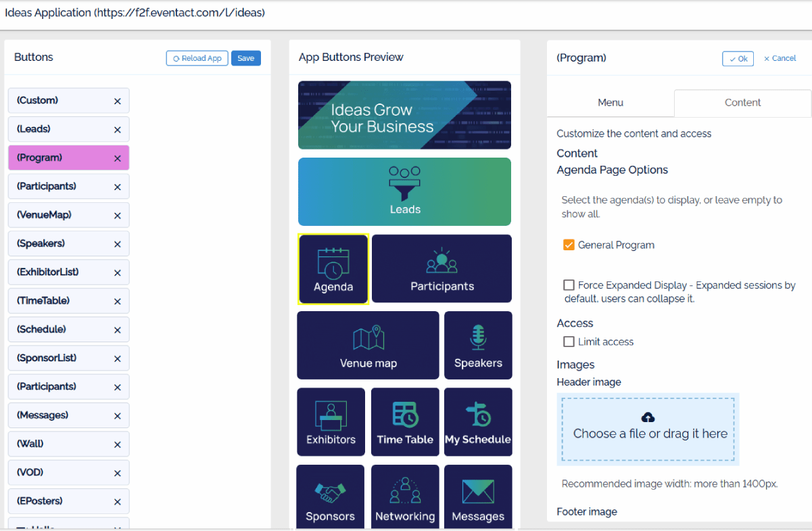Open the Participants tile in preview
The width and height of the screenshot is (812, 531).
pyautogui.click(x=441, y=269)
